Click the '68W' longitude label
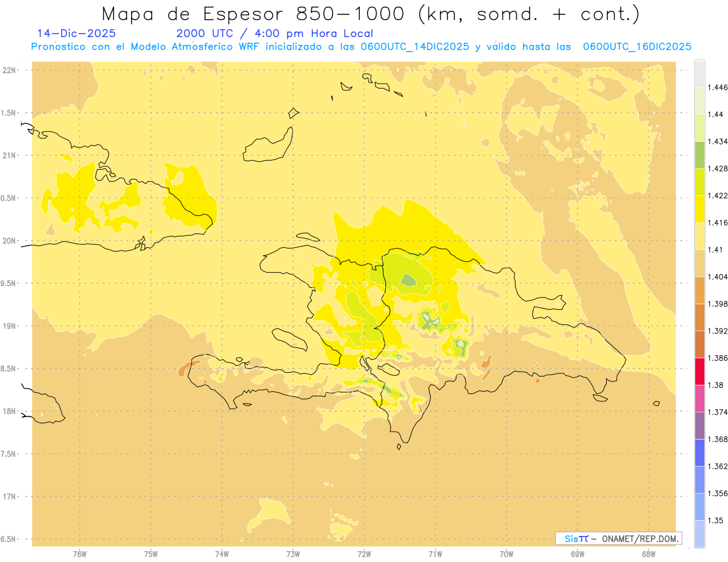 tap(649, 554)
